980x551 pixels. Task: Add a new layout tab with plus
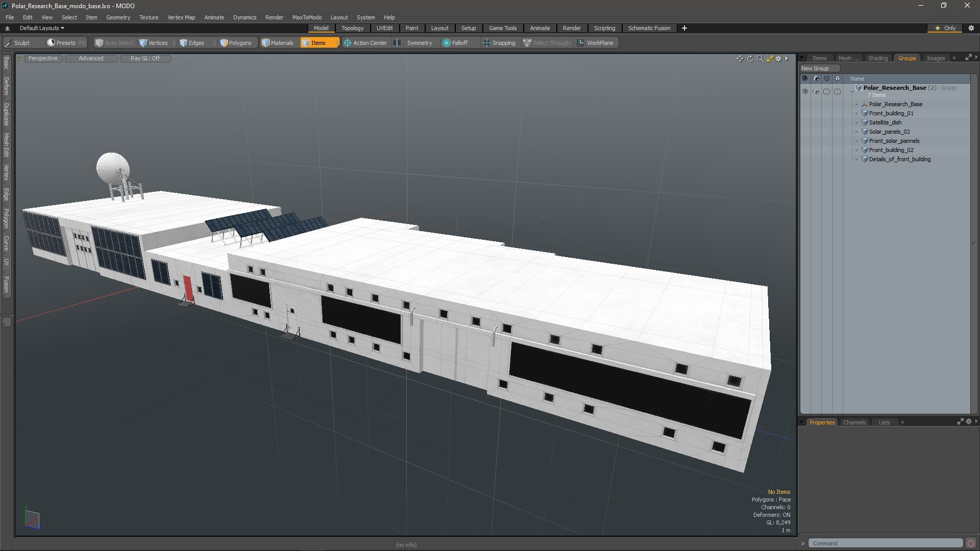click(684, 28)
